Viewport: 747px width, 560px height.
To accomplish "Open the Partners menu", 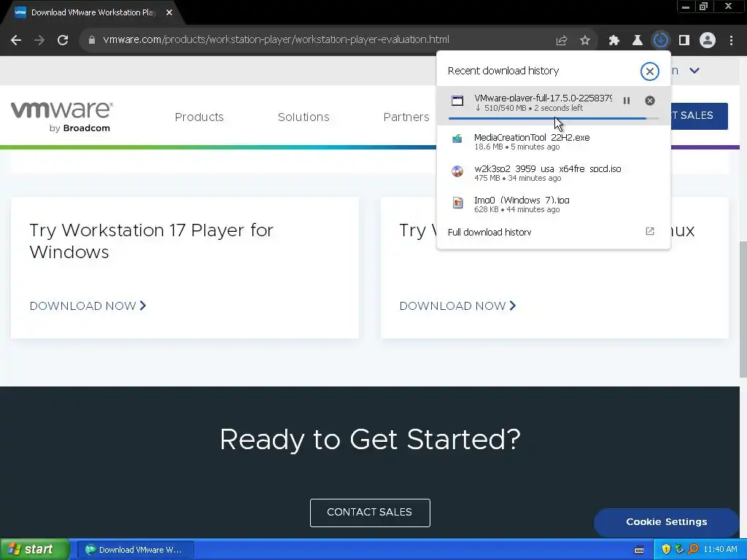I will tap(406, 117).
